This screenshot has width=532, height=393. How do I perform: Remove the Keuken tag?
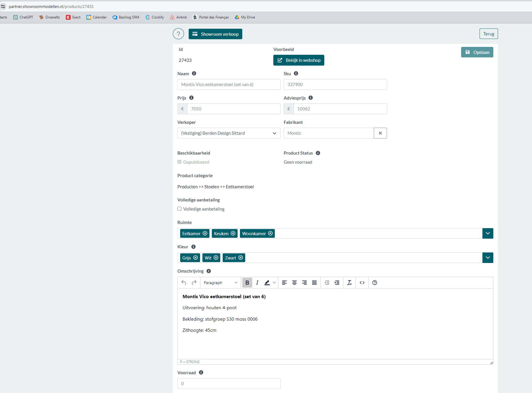pyautogui.click(x=233, y=233)
